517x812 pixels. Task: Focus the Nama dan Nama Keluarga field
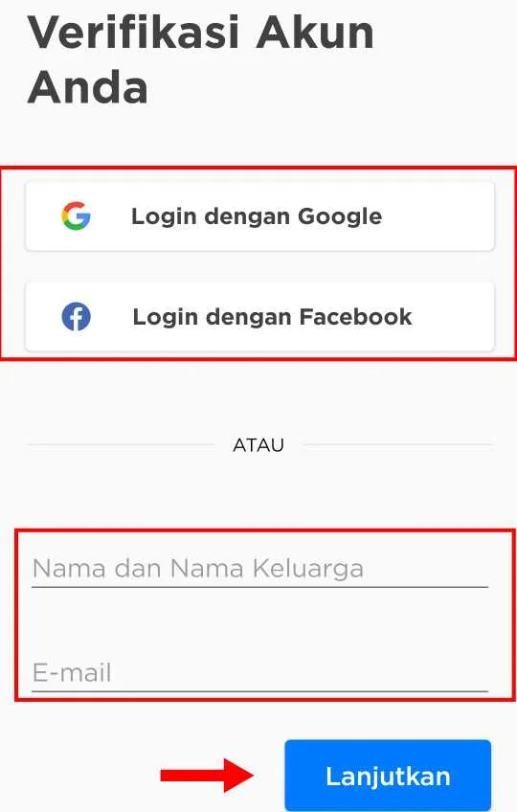coord(259,569)
